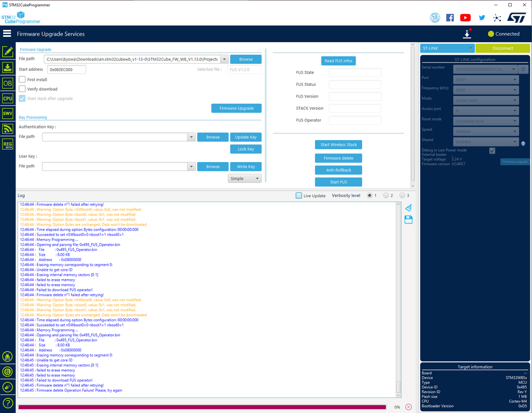532x413 pixels.
Task: Open the help question mark icon
Action: click(x=7, y=403)
